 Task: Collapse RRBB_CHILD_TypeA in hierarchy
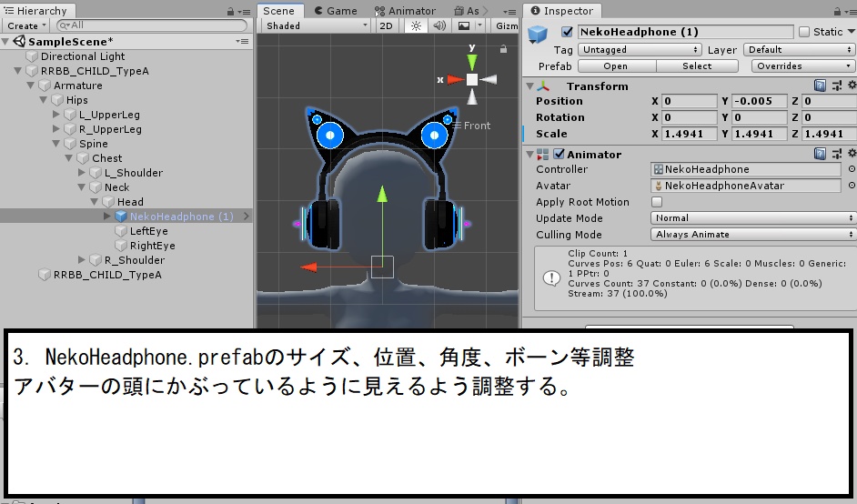click(18, 71)
